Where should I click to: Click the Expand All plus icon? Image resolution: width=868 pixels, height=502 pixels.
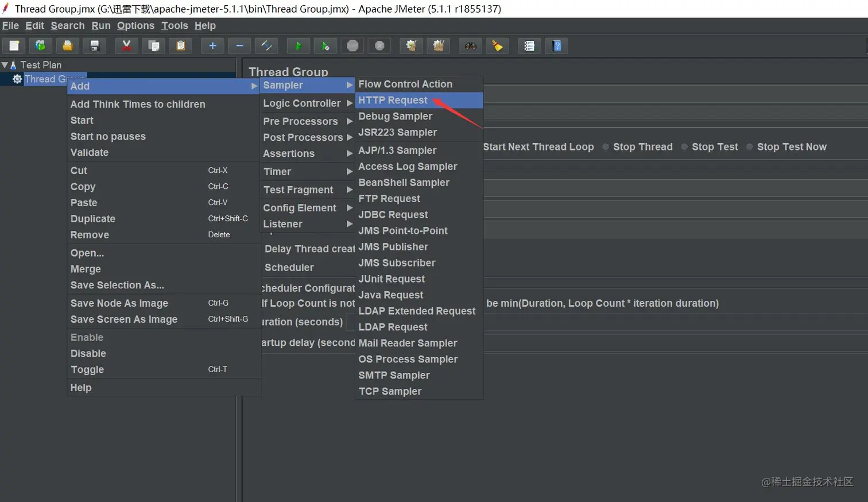(212, 46)
